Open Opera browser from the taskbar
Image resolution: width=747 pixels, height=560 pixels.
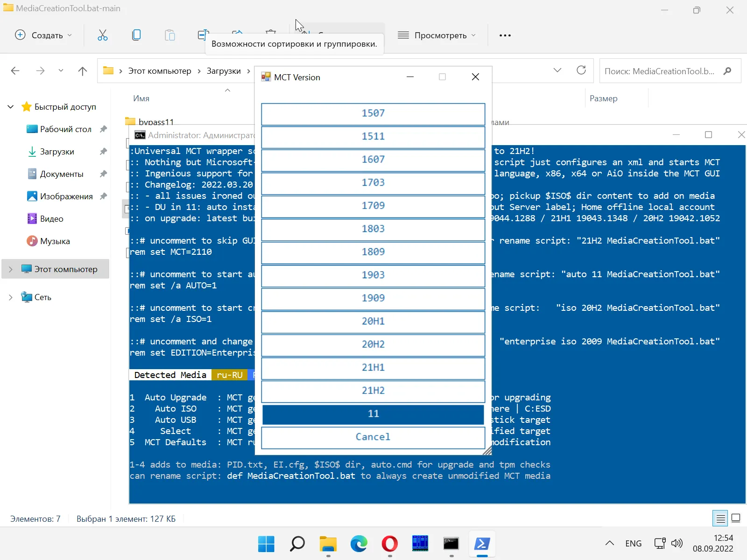point(389,544)
